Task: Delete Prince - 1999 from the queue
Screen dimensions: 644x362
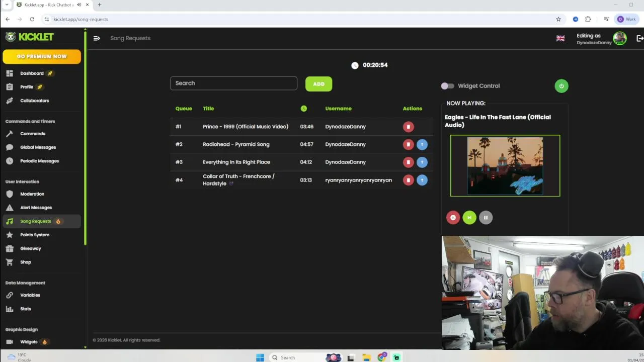Action: coord(408,127)
